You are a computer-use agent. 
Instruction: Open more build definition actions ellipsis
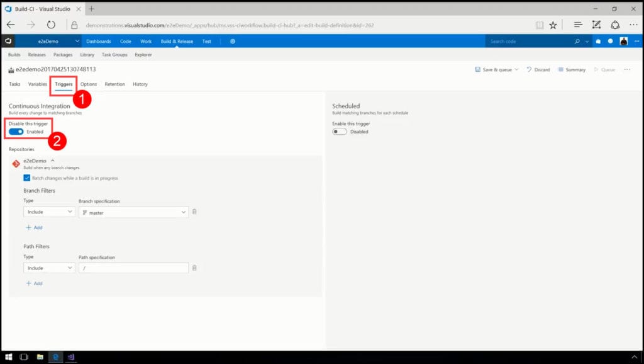pyautogui.click(x=627, y=69)
